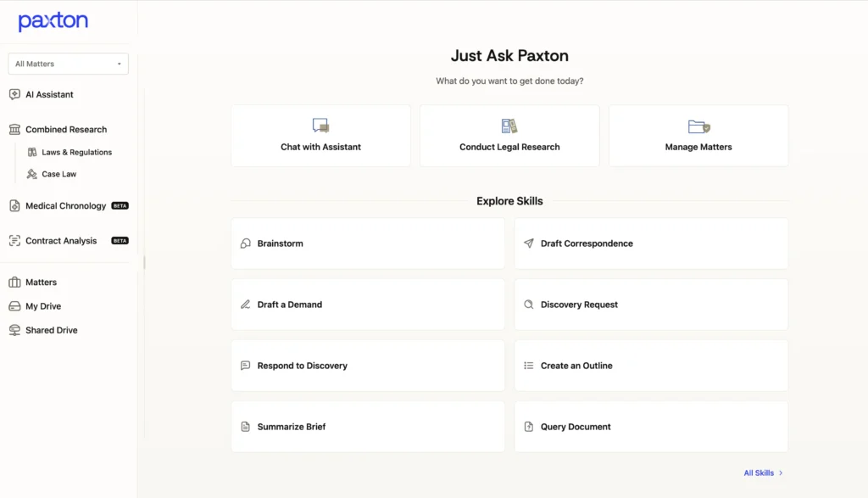Open Matters in the sidebar
This screenshot has height=498, width=868.
point(41,283)
